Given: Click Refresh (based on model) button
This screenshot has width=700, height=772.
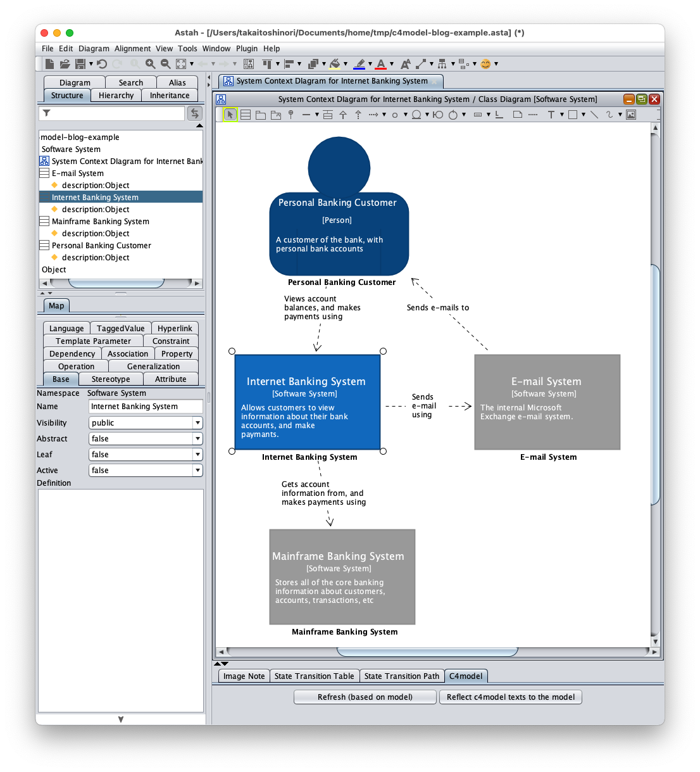Looking at the screenshot, I should pyautogui.click(x=365, y=697).
